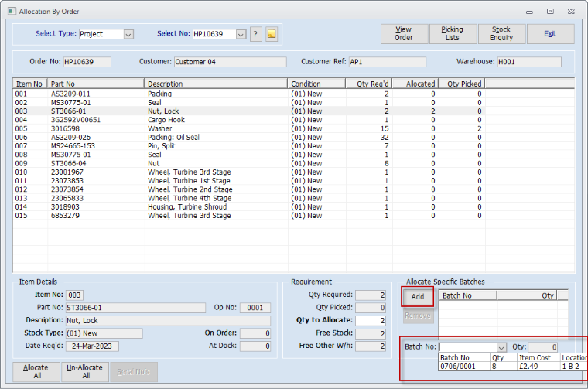Click the batch Qty field
Screen dimensions: 588x389
pyautogui.click(x=543, y=347)
